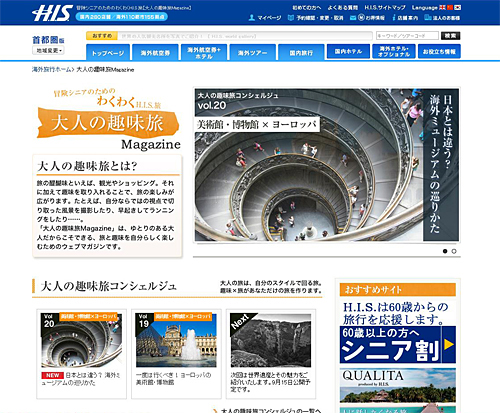
Task: Click the 美術館・博物館×ヨーロッパ tag on Vol 19
Action: point(183,316)
